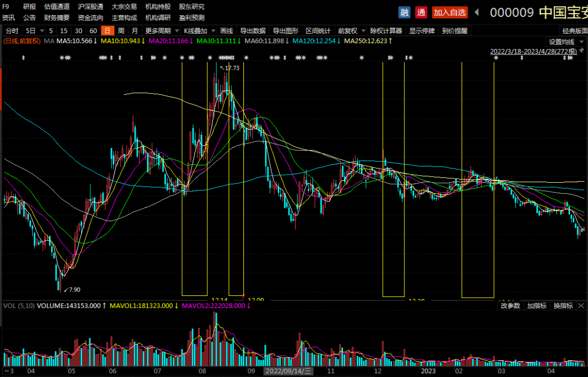588x377 pixels.
Task: Open the 前复权 adjustment dropdown
Action: coord(351,31)
